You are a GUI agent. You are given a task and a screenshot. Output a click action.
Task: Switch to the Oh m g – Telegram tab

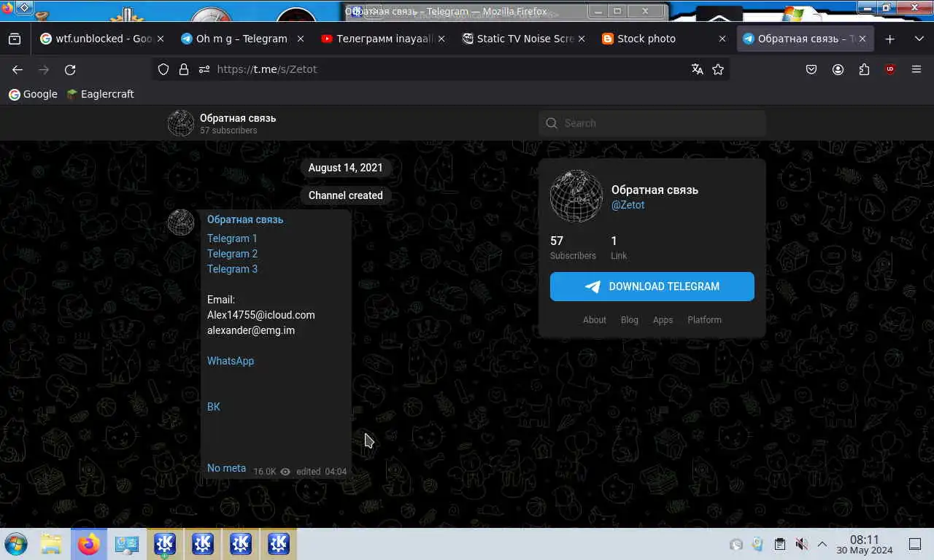click(x=242, y=39)
